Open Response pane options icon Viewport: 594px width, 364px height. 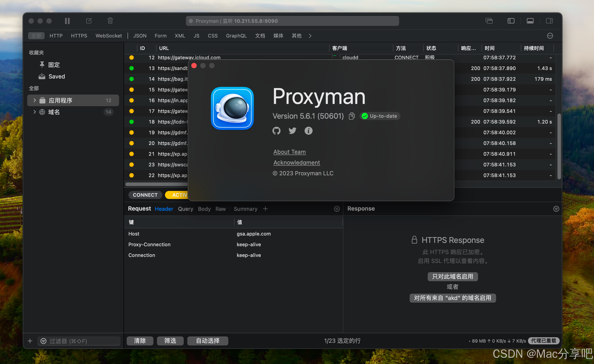556,209
